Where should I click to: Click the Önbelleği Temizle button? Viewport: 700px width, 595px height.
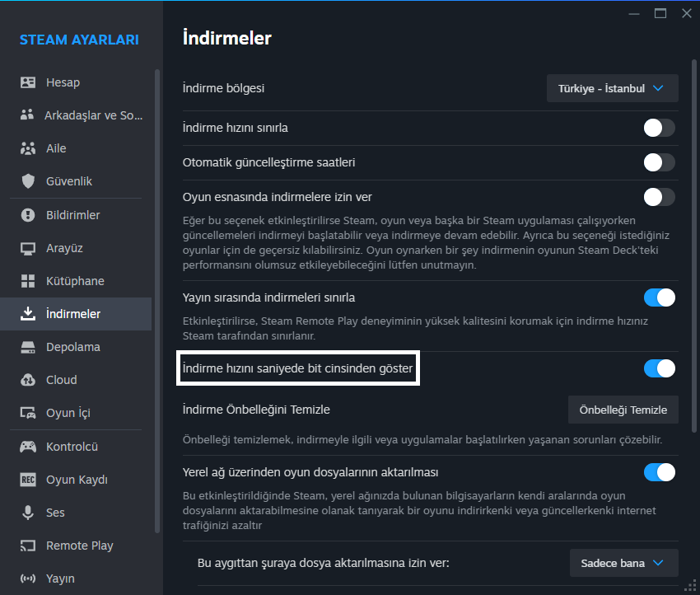click(623, 410)
